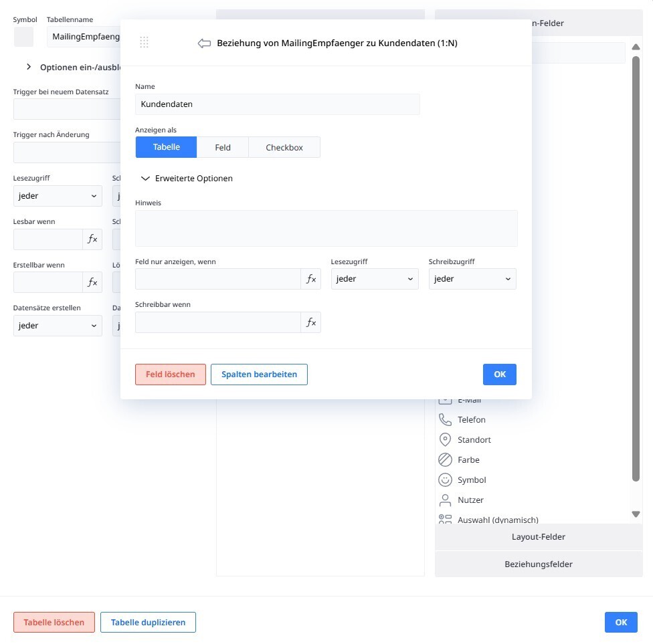Image resolution: width=653 pixels, height=644 pixels.
Task: Open formula editor for 'Schreibbar wenn'
Action: point(310,322)
